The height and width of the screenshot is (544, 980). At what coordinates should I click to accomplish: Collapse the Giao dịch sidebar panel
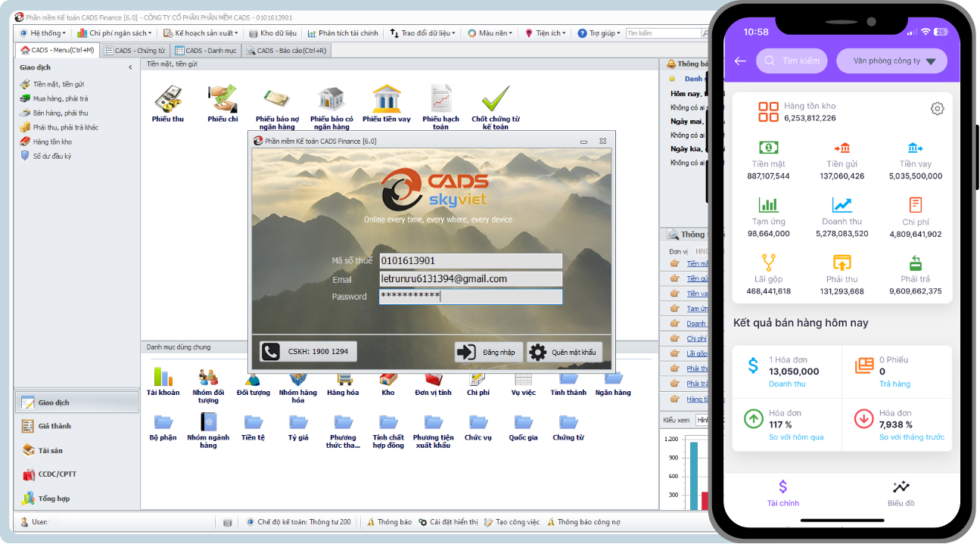tap(130, 67)
